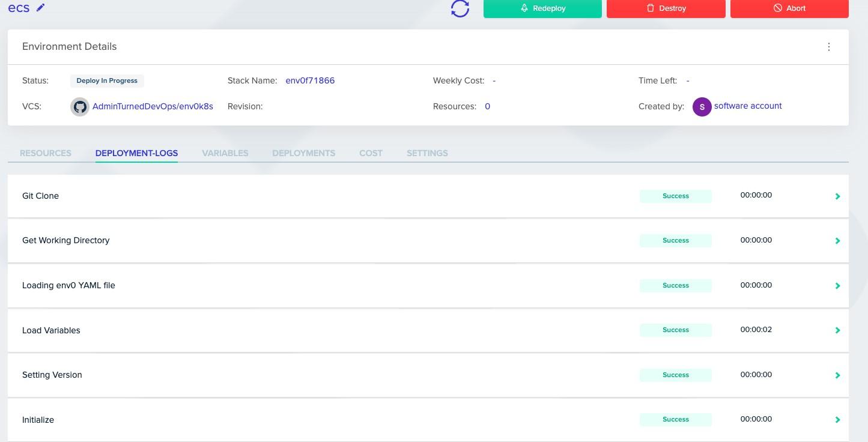Expand the Load Variables log chevron

(x=837, y=330)
